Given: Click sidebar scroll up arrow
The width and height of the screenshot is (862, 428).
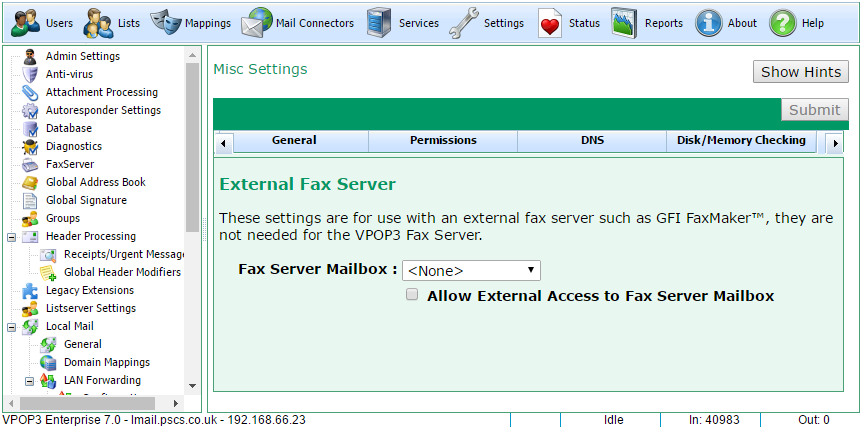Looking at the screenshot, I should click(192, 55).
